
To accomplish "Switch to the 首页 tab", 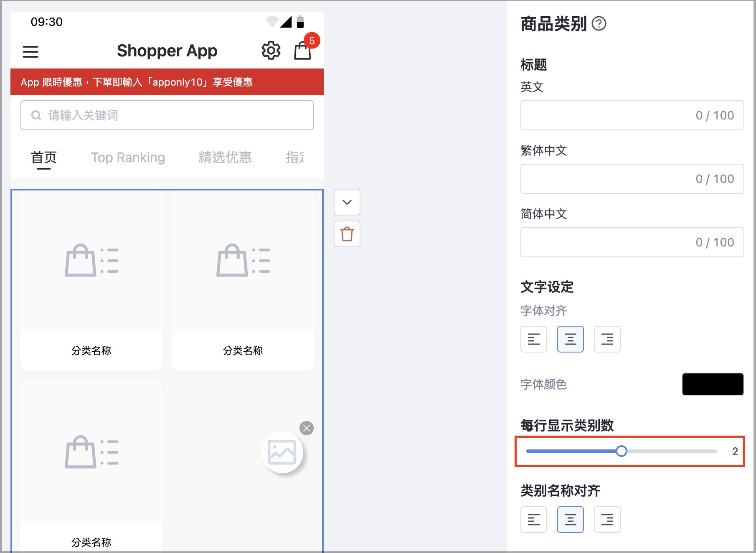I will [44, 157].
